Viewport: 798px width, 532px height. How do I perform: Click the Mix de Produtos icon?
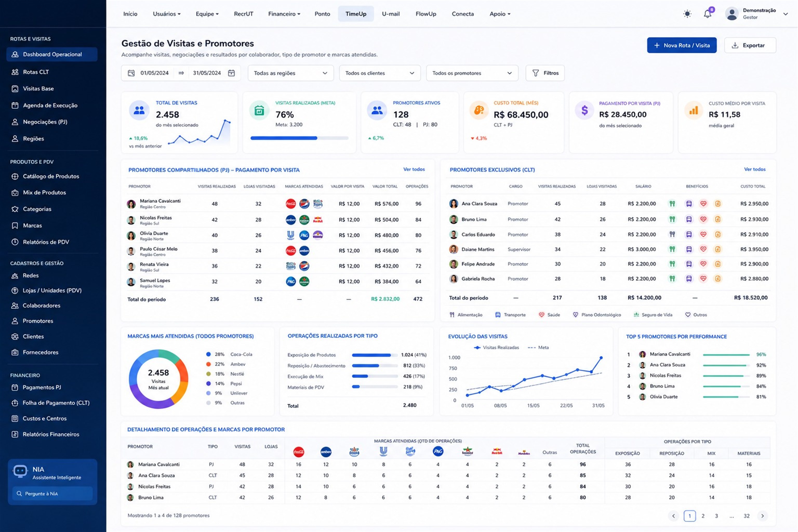pyautogui.click(x=15, y=193)
